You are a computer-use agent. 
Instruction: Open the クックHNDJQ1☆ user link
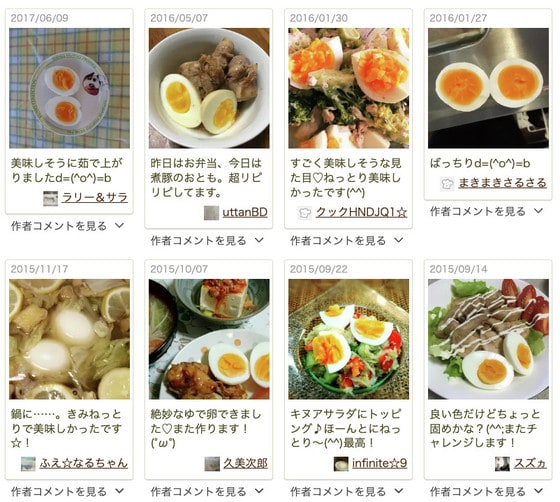pyautogui.click(x=362, y=212)
